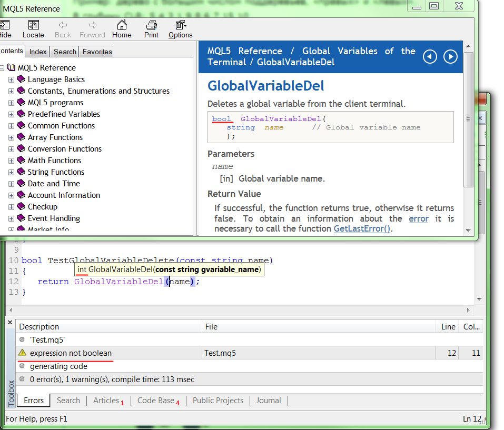Screen dimensions: 504x430
Task: Click the Back navigation arrow icon
Action: click(x=63, y=25)
